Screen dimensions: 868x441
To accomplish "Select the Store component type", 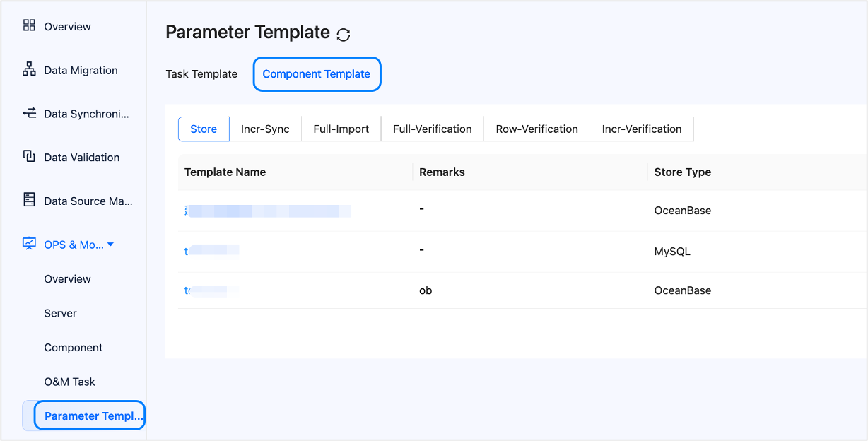I will 204,129.
